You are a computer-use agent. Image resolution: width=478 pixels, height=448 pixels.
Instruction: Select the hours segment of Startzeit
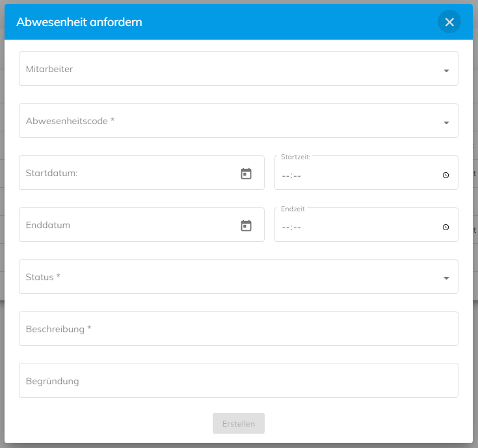tap(285, 176)
